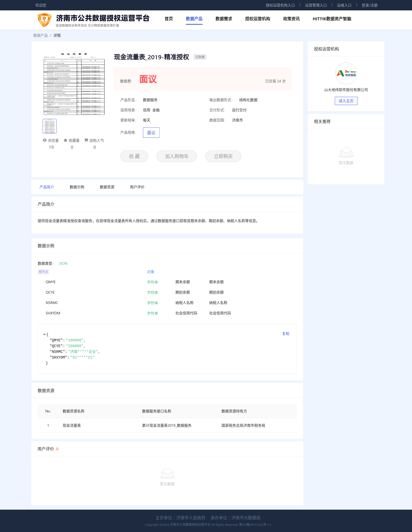This screenshot has width=412, height=532.
Task: Click the empty-box icon under 用户评价
Action: tap(167, 473)
